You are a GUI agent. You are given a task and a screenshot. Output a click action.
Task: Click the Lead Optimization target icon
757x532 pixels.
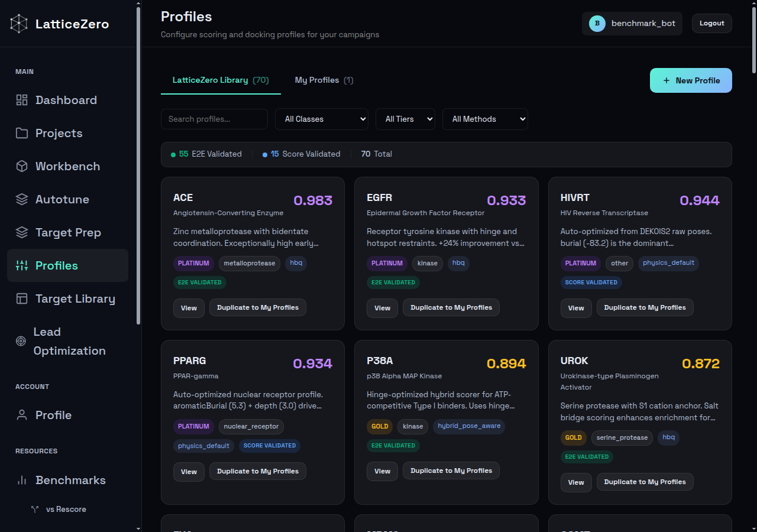coord(21,341)
